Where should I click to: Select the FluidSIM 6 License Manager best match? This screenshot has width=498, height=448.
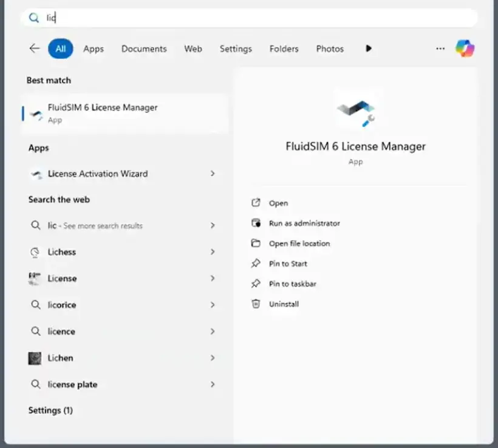coord(124,114)
